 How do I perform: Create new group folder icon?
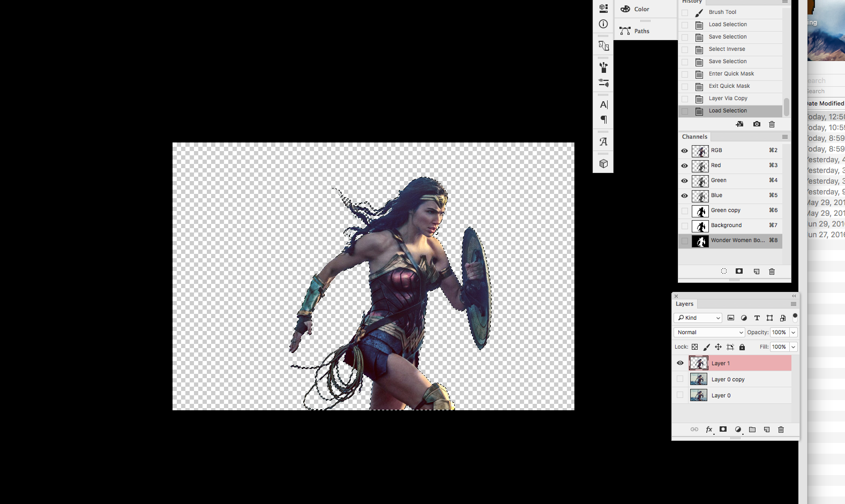click(752, 430)
